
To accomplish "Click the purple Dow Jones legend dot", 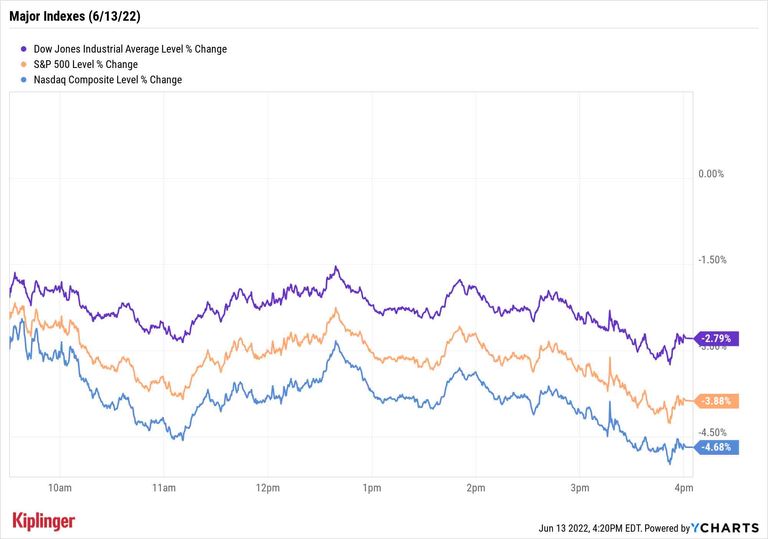I will pyautogui.click(x=24, y=48).
